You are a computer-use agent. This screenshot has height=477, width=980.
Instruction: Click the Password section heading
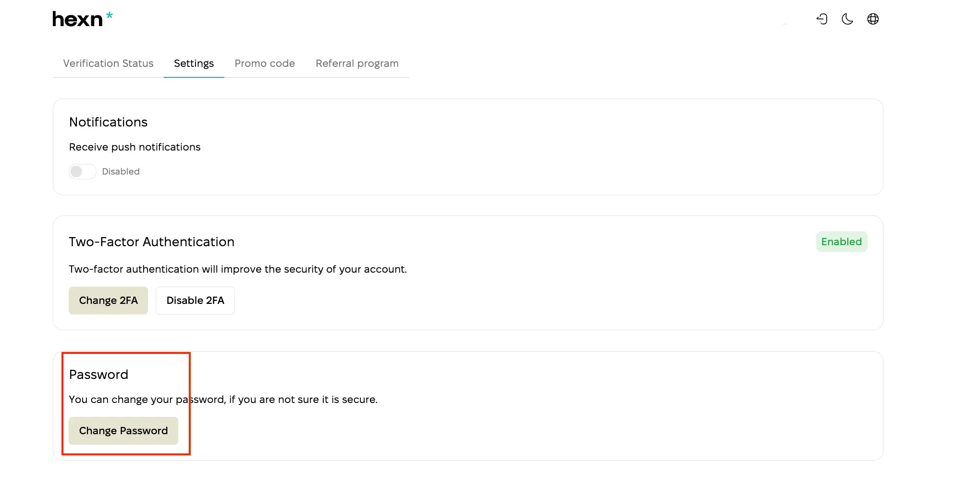[x=98, y=375]
